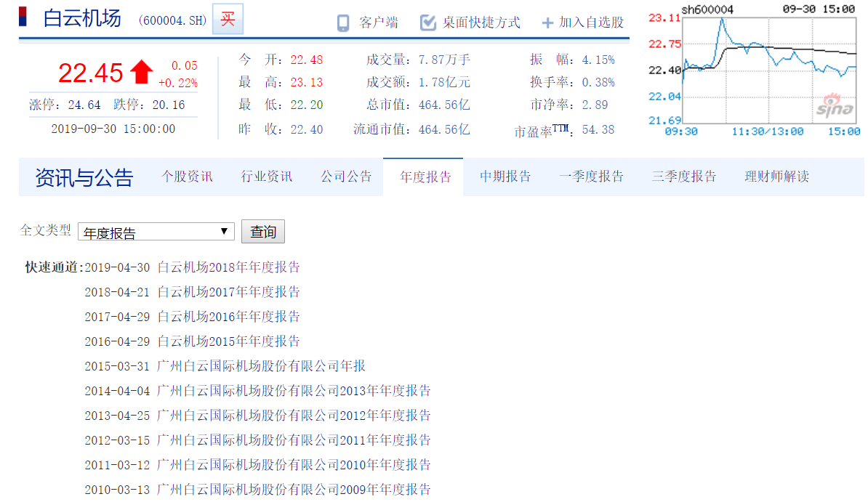Open 广州白云国际机场股份有限公司年报 link
The width and height of the screenshot is (868, 502).
click(x=261, y=366)
